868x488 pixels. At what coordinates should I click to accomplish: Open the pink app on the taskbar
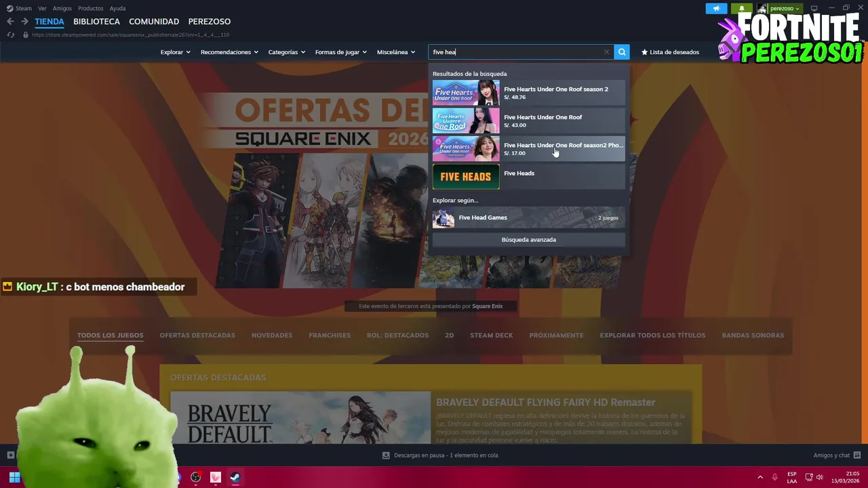point(216,477)
